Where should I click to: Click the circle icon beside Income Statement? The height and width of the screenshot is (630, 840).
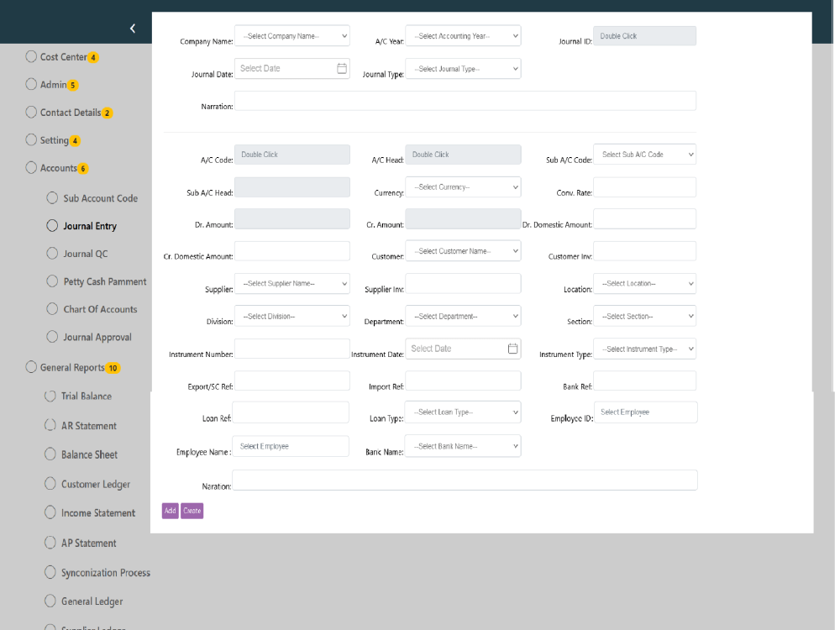[x=50, y=512]
